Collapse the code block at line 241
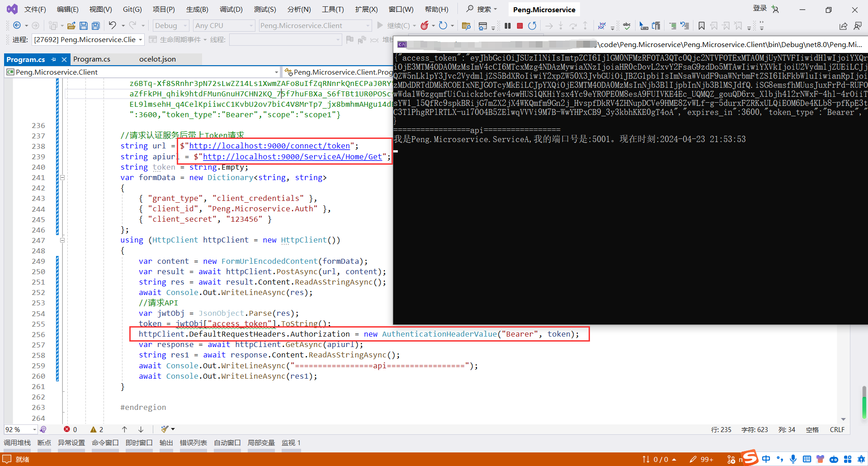The height and width of the screenshot is (466, 868). 62,178
